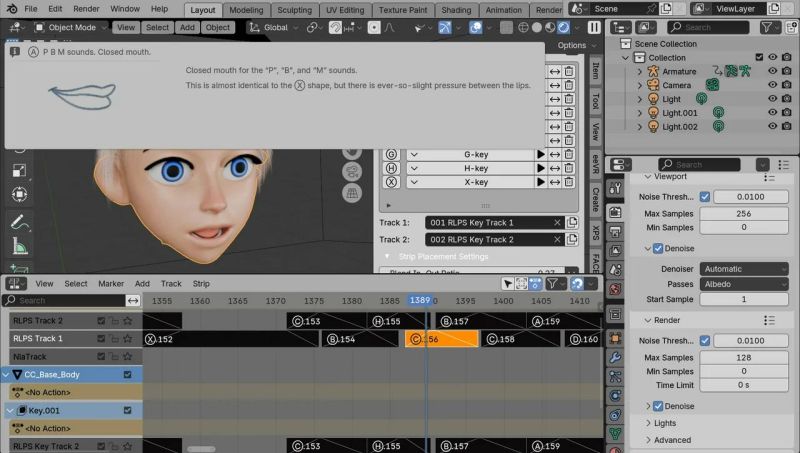Toggle the Viewport Denoise checkbox
Screen dimensions: 800x453
pyautogui.click(x=658, y=248)
